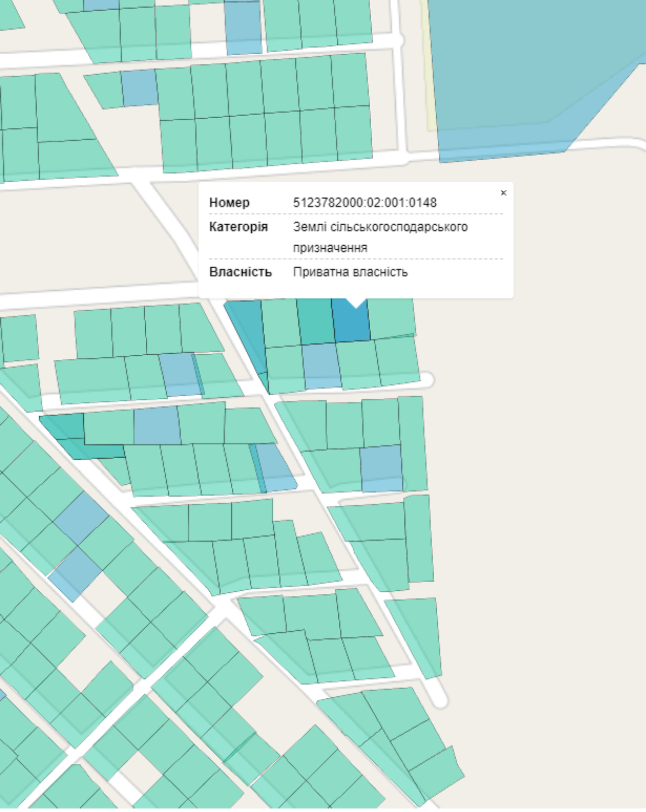
Task: Click the cadastral number 5123782000:02:001:0148
Action: [x=364, y=203]
